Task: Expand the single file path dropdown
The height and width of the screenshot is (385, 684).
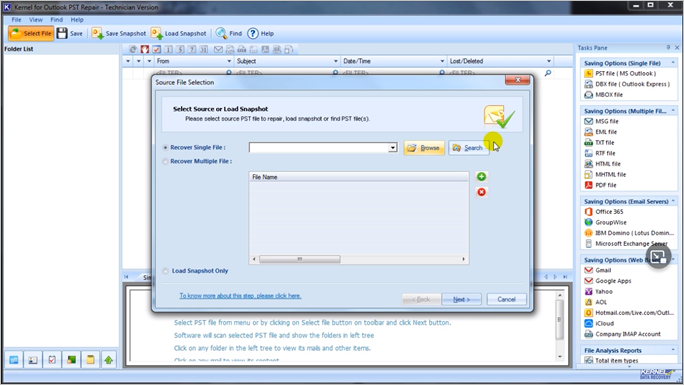Action: pyautogui.click(x=393, y=148)
